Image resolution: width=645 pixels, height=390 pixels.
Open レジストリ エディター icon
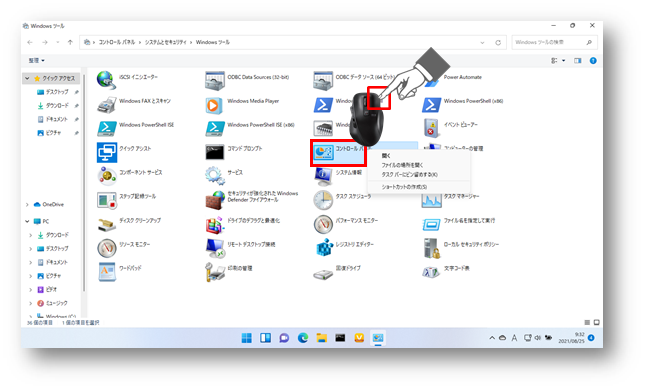324,248
